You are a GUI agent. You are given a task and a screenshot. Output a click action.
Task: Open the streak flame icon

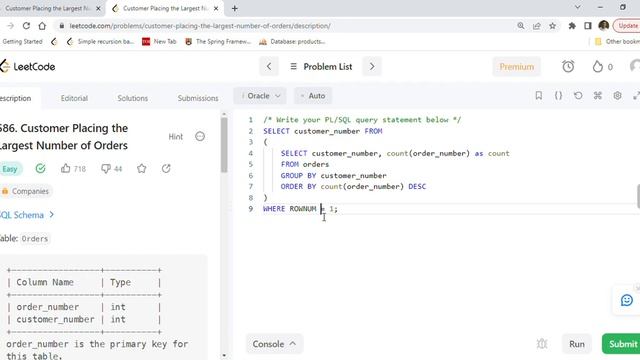point(598,67)
